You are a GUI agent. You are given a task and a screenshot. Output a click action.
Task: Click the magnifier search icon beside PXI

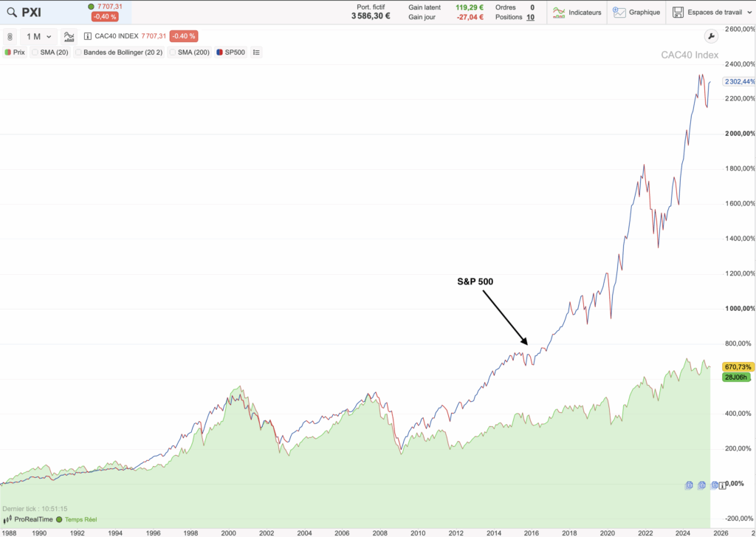pyautogui.click(x=12, y=12)
